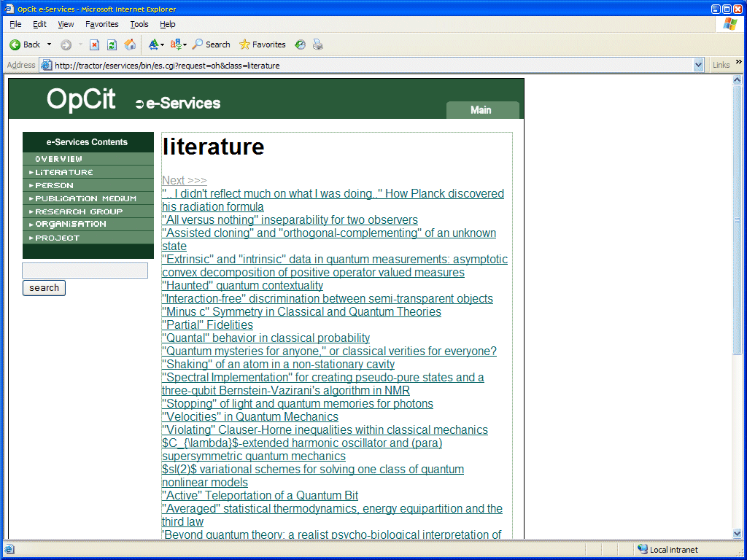The height and width of the screenshot is (560, 747).
Task: Click the search button
Action: click(x=44, y=288)
